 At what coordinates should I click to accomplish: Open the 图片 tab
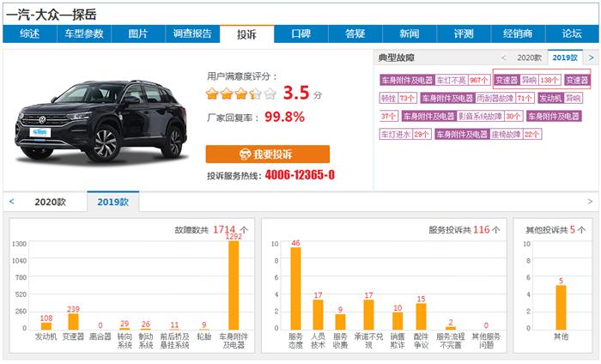138,33
